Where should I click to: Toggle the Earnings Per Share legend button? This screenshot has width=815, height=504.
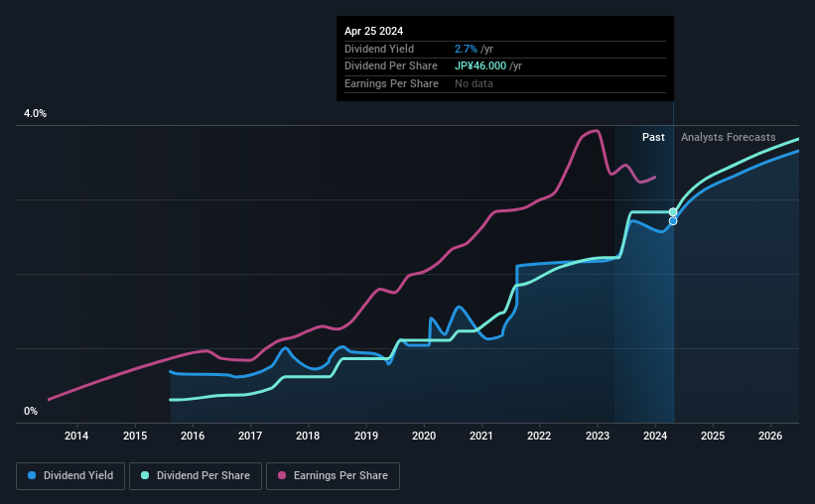pos(333,476)
